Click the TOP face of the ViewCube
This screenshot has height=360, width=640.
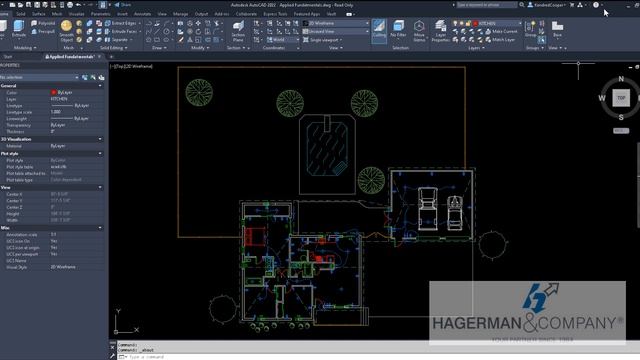click(621, 98)
